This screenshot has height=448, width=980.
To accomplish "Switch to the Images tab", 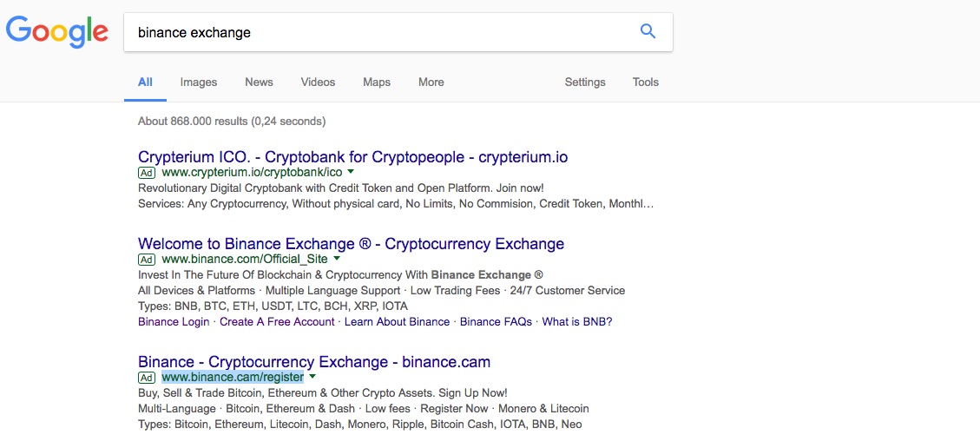I will point(199,82).
